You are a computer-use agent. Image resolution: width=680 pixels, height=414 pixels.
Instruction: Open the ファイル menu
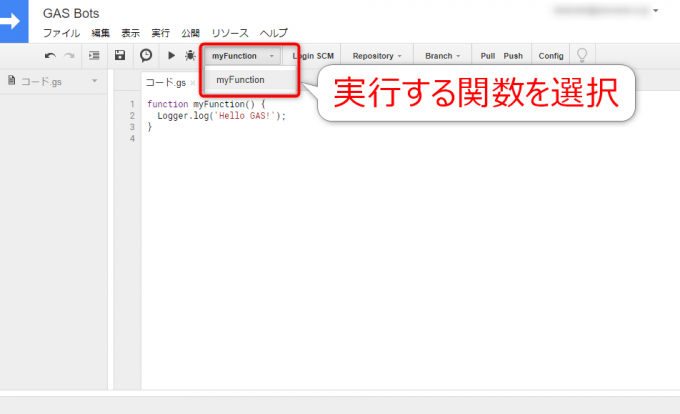click(x=61, y=33)
